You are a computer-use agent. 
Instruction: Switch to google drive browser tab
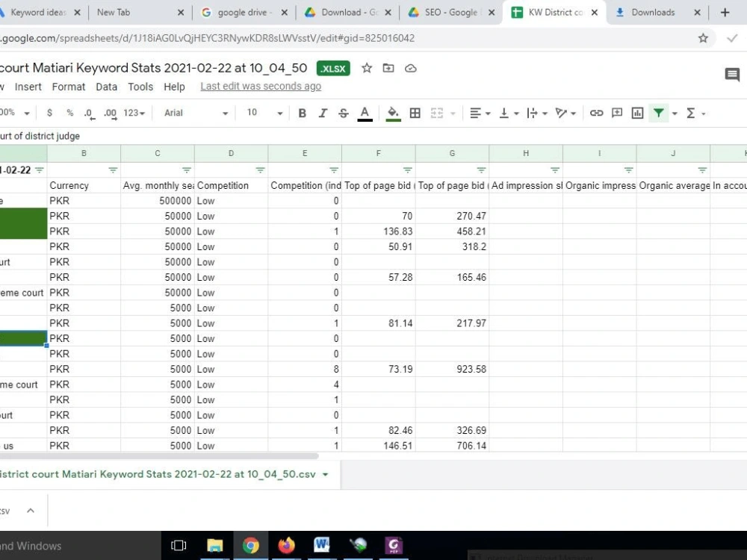tap(244, 13)
